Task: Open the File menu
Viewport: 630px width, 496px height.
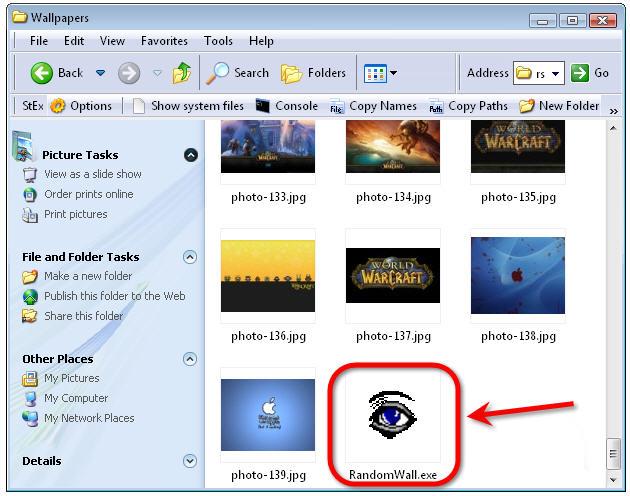Action: pyautogui.click(x=39, y=41)
